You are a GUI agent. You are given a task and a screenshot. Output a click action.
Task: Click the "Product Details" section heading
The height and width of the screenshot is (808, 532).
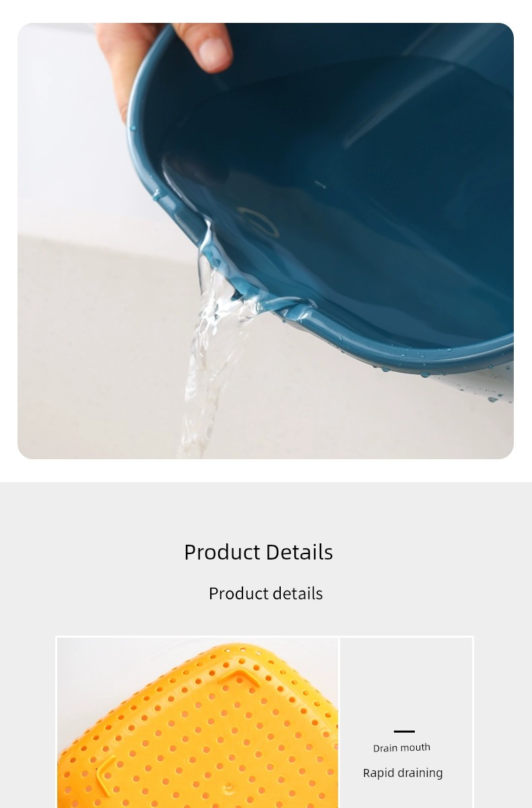coord(259,552)
